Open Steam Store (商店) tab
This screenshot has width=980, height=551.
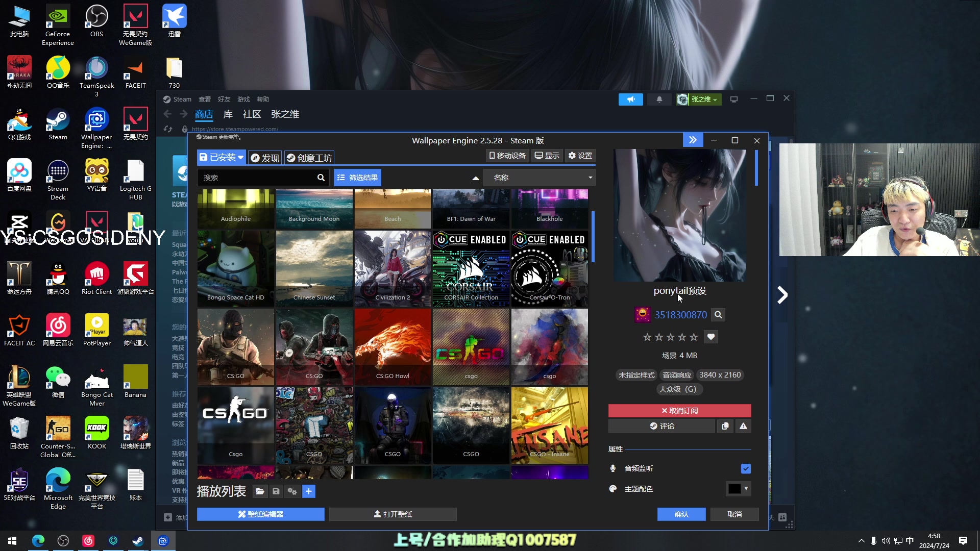pyautogui.click(x=204, y=114)
